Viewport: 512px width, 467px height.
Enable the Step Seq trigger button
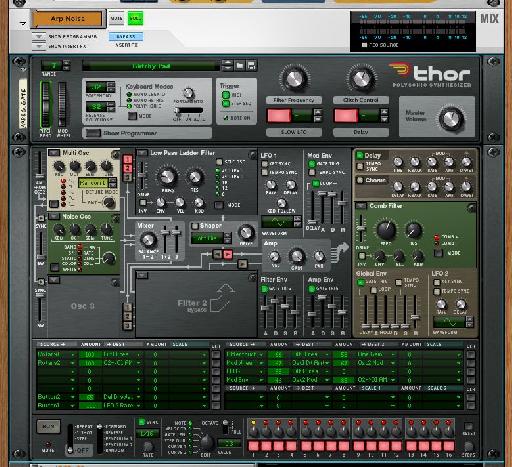[x=226, y=104]
